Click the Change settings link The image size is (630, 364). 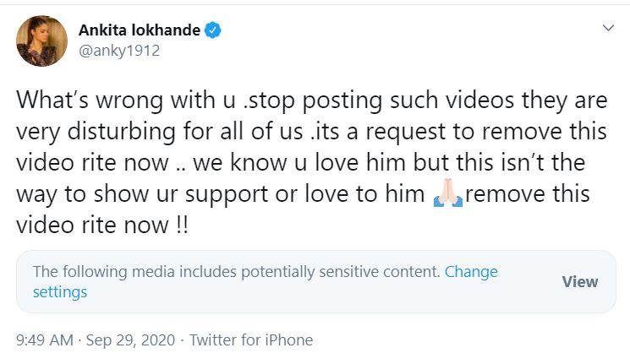pos(470,272)
